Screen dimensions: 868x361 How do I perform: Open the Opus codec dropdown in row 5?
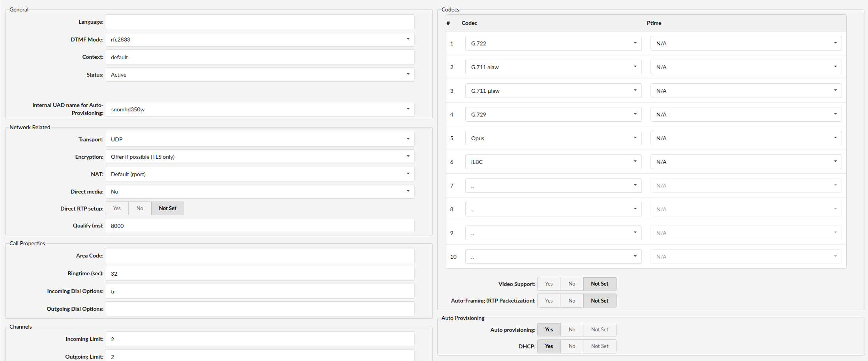(x=553, y=138)
